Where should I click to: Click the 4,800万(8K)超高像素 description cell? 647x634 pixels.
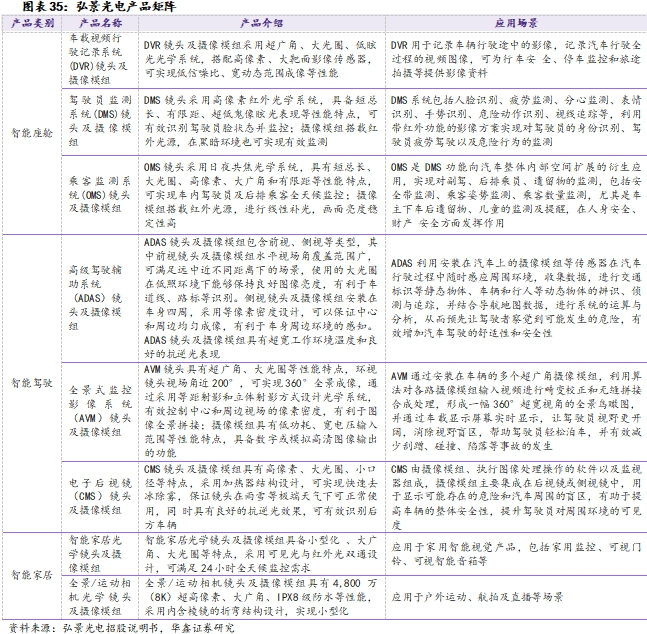pos(262,597)
